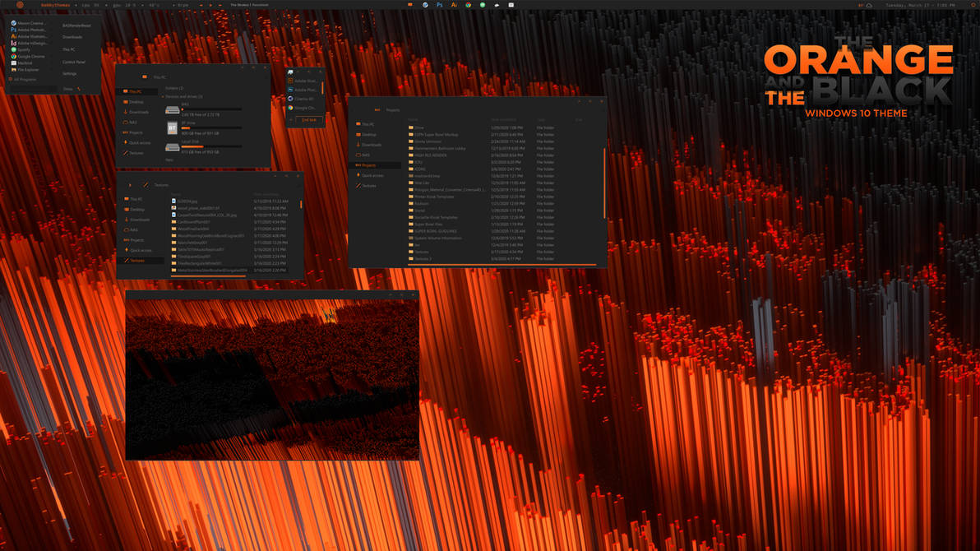Click the BT drive usage bar
The width and height of the screenshot is (980, 551).
click(x=211, y=128)
